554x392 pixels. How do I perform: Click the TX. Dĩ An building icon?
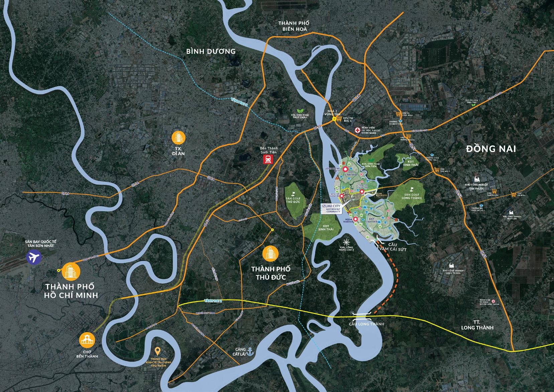pyautogui.click(x=178, y=138)
